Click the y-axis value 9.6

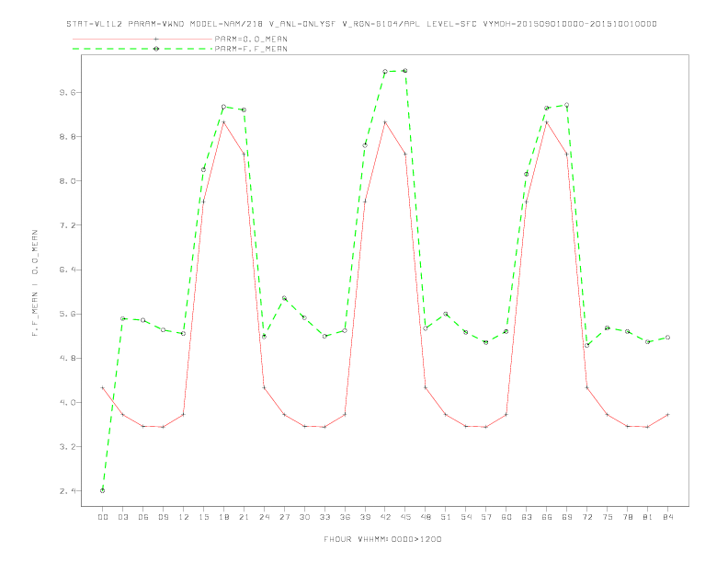[x=68, y=92]
